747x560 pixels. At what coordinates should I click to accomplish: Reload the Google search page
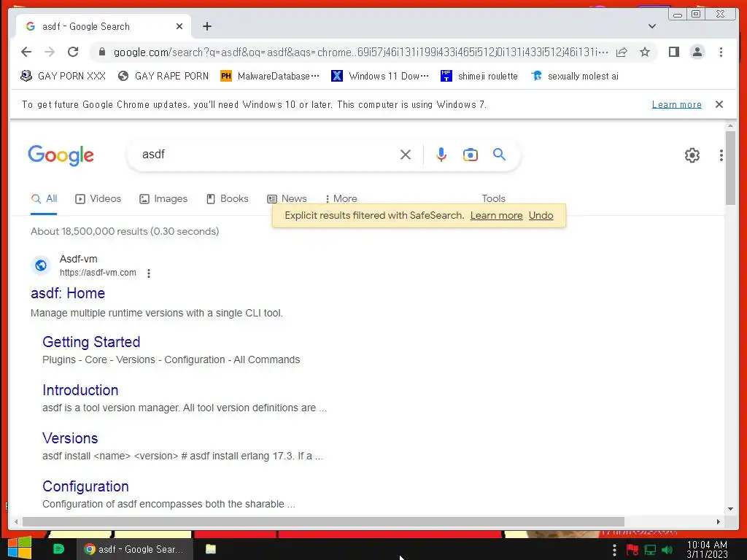pyautogui.click(x=73, y=52)
